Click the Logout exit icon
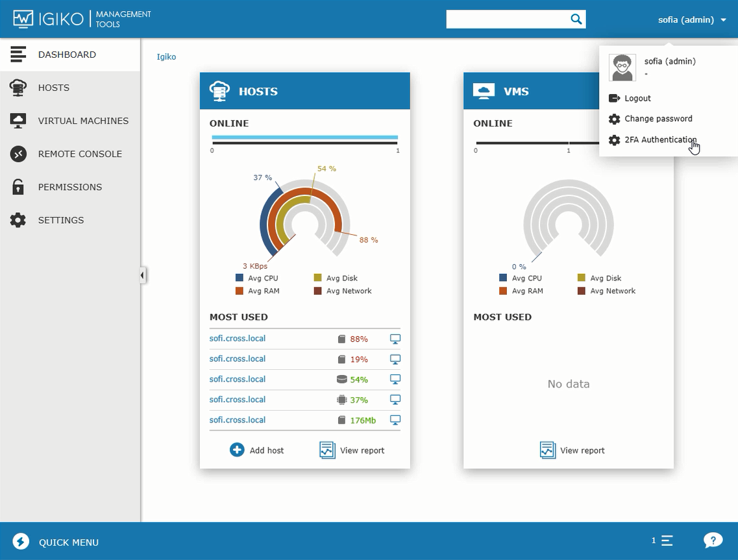The height and width of the screenshot is (560, 738). coord(614,99)
